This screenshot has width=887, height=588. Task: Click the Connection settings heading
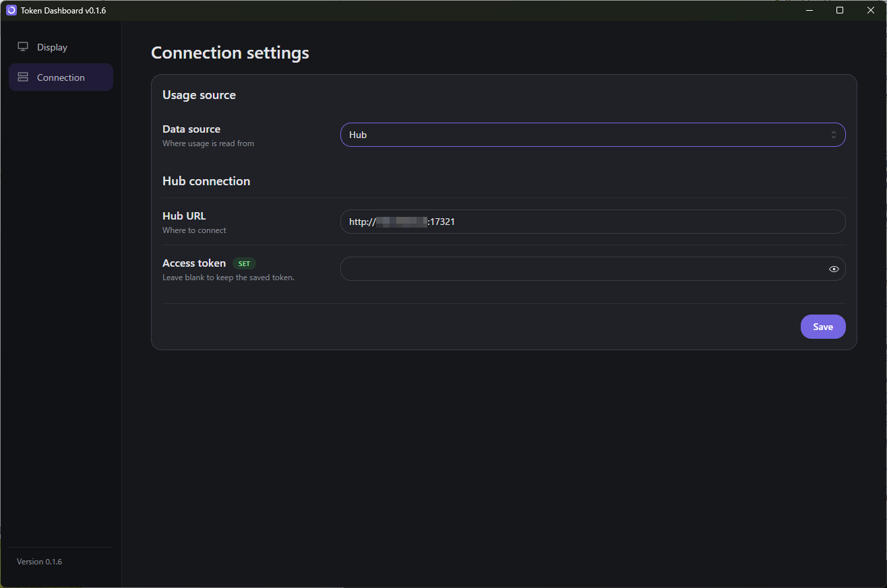point(230,53)
